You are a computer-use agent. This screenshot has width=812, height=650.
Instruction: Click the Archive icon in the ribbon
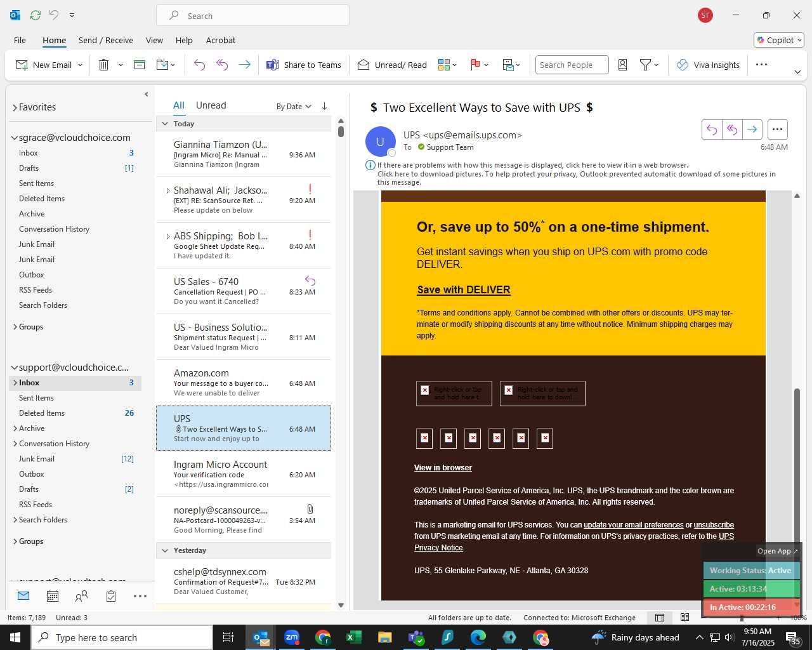[x=140, y=65]
